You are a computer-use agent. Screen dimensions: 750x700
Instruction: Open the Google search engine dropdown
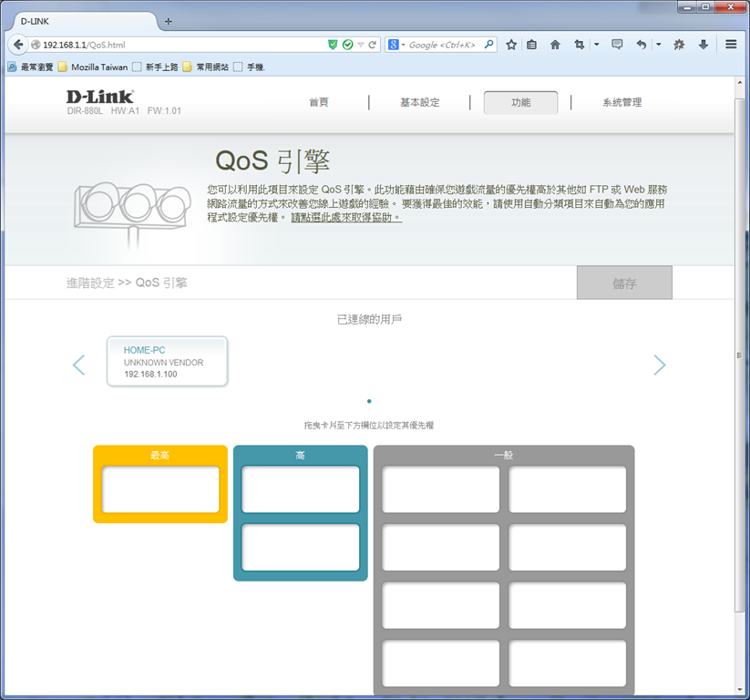[x=396, y=45]
